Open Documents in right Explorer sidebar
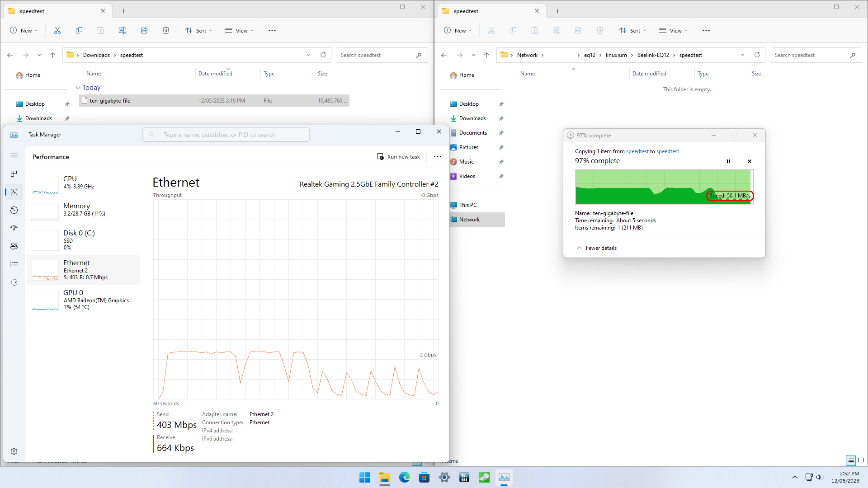 point(476,133)
